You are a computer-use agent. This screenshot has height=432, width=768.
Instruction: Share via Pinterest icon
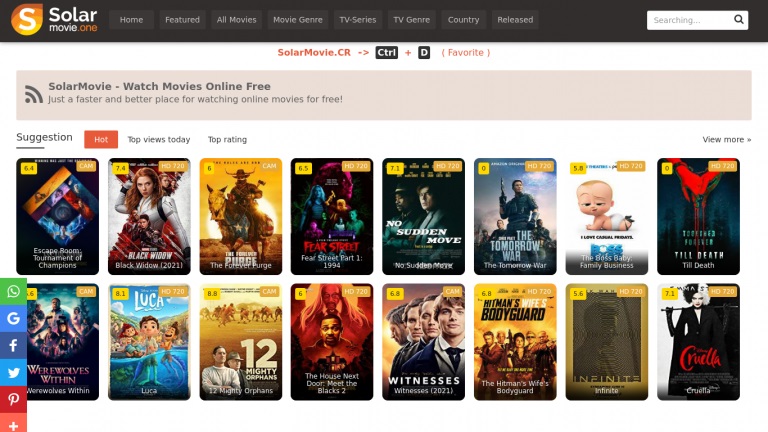click(13, 399)
